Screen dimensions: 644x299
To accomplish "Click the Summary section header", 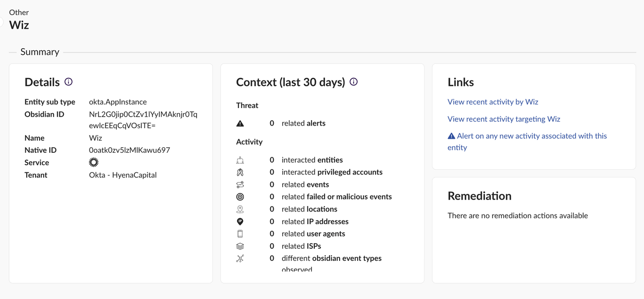I will (x=40, y=52).
